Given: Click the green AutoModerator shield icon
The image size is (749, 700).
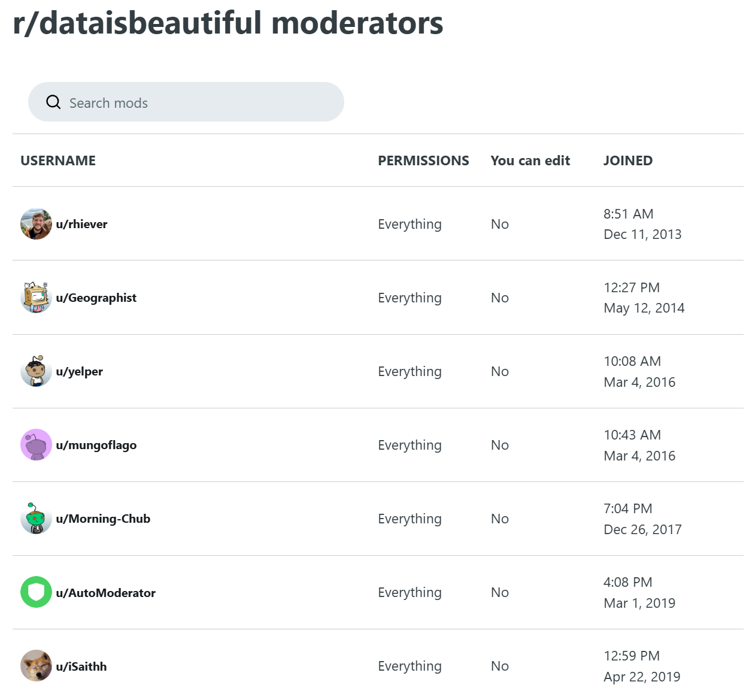Looking at the screenshot, I should [x=36, y=592].
